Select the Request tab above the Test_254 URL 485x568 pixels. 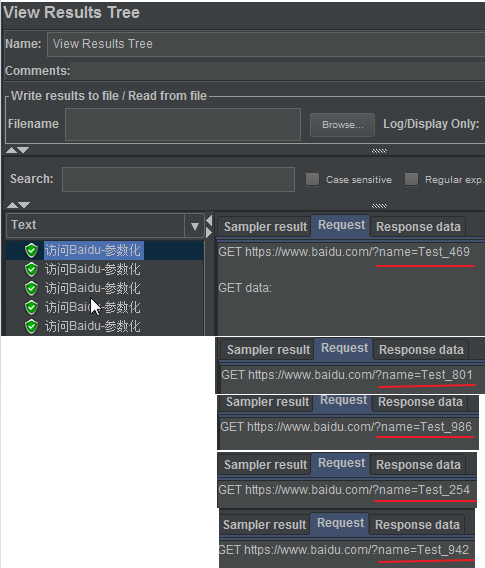(x=341, y=463)
